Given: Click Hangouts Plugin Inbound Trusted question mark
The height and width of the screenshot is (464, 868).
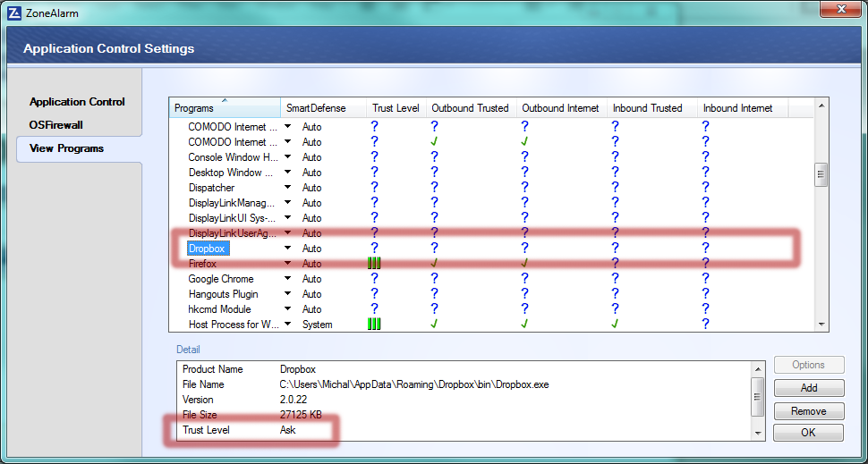Looking at the screenshot, I should coord(615,293).
